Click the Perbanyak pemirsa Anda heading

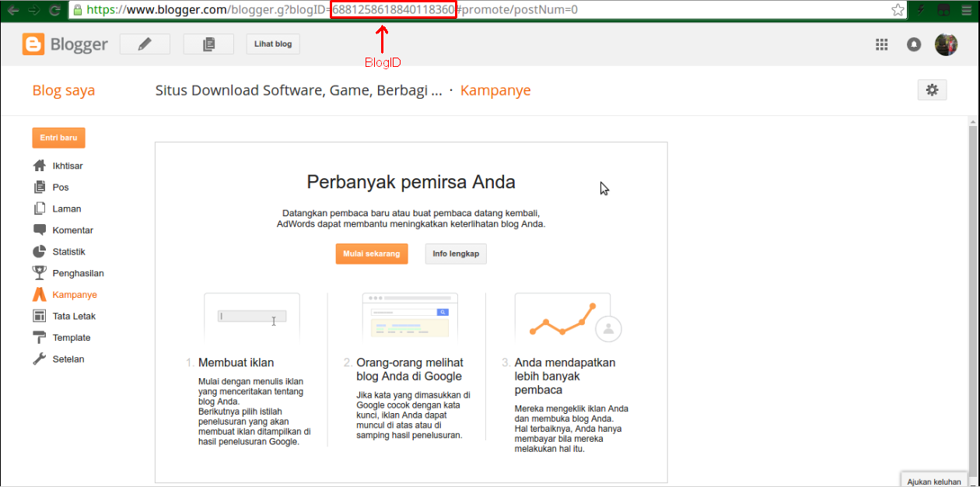[x=411, y=182]
